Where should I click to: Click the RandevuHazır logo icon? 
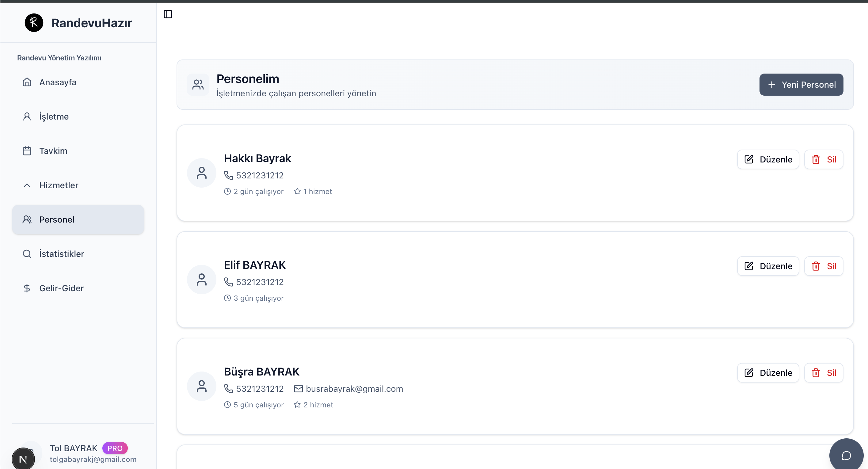[34, 23]
